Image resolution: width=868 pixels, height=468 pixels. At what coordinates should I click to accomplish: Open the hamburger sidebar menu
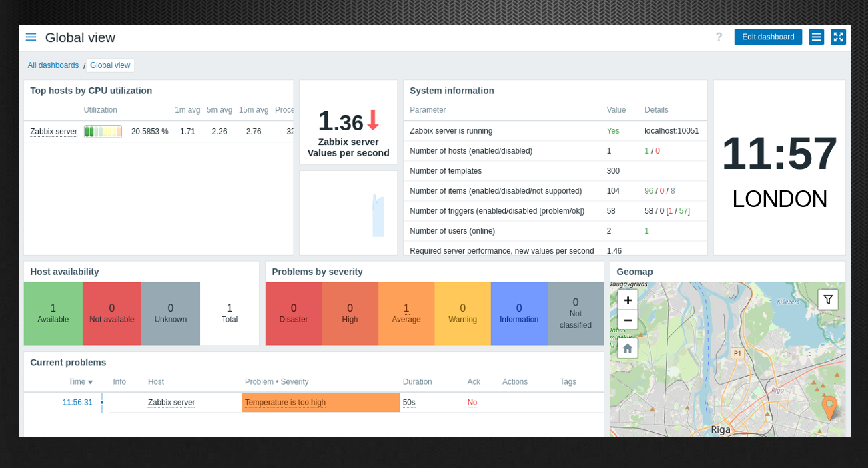click(x=31, y=37)
